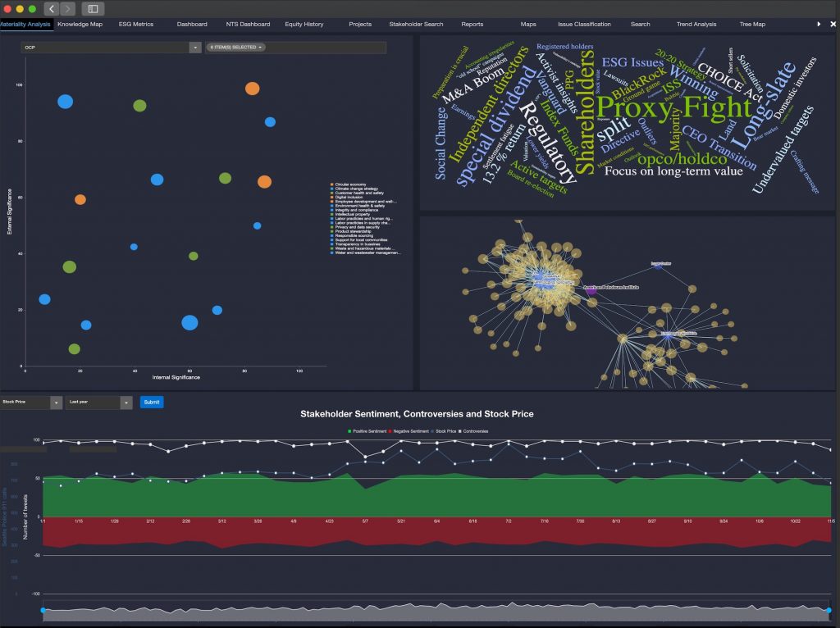Screen dimensions: 840x628
Task: Click the Digital inclusion legend marker
Action: pyautogui.click(x=331, y=197)
